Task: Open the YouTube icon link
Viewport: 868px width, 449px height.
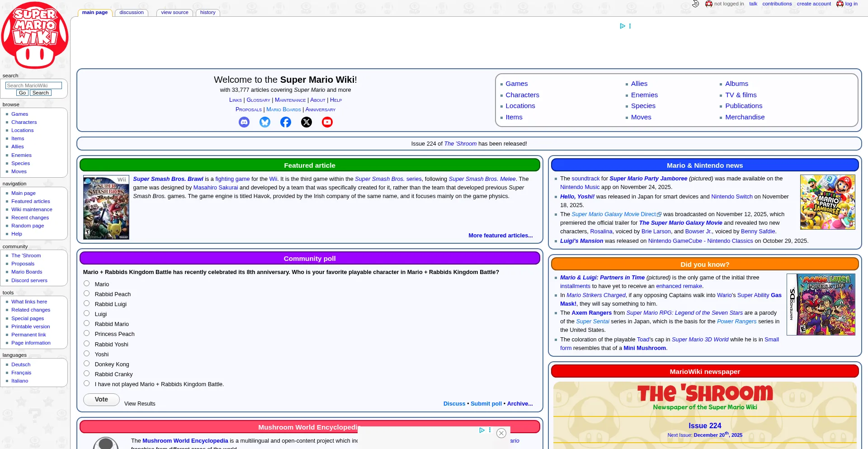Action: point(327,122)
